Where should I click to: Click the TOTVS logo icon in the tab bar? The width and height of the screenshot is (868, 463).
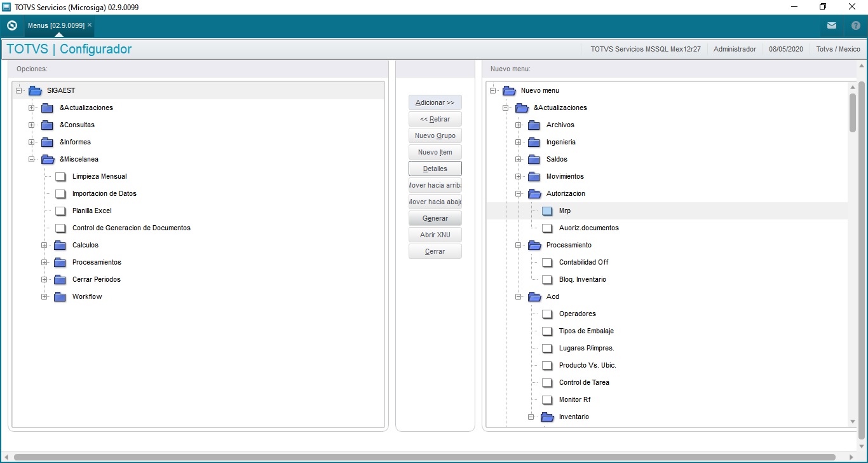click(11, 26)
